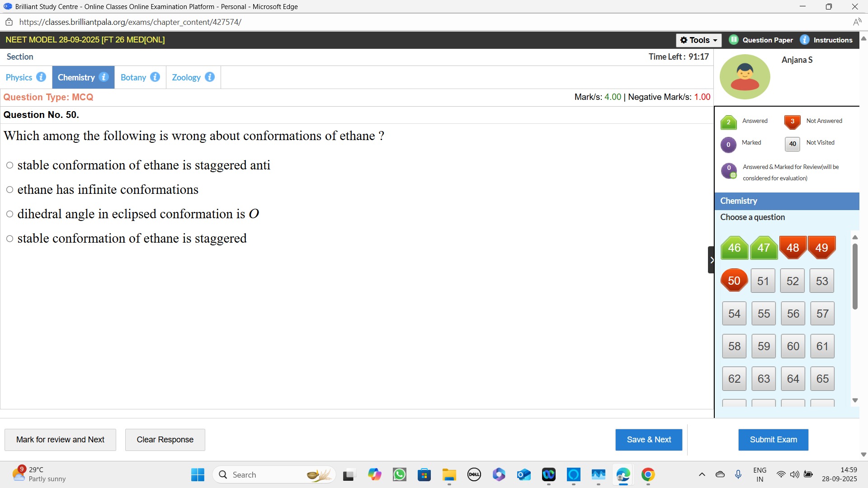This screenshot has width=868, height=488.
Task: Click the question palette vertical scrollbar
Action: [x=855, y=277]
